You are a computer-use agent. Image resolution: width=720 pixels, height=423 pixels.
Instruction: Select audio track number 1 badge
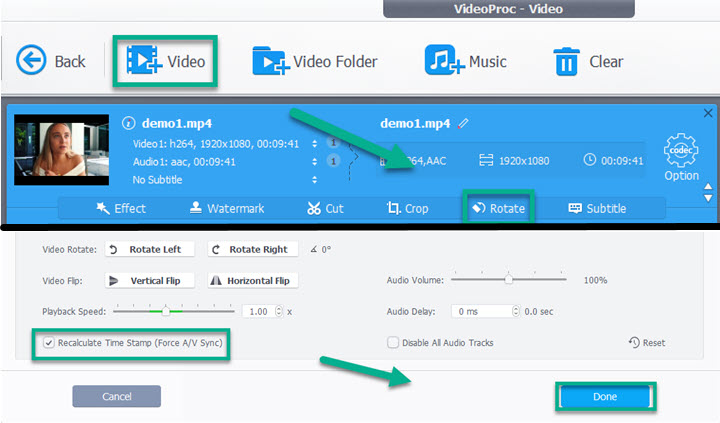coord(333,161)
